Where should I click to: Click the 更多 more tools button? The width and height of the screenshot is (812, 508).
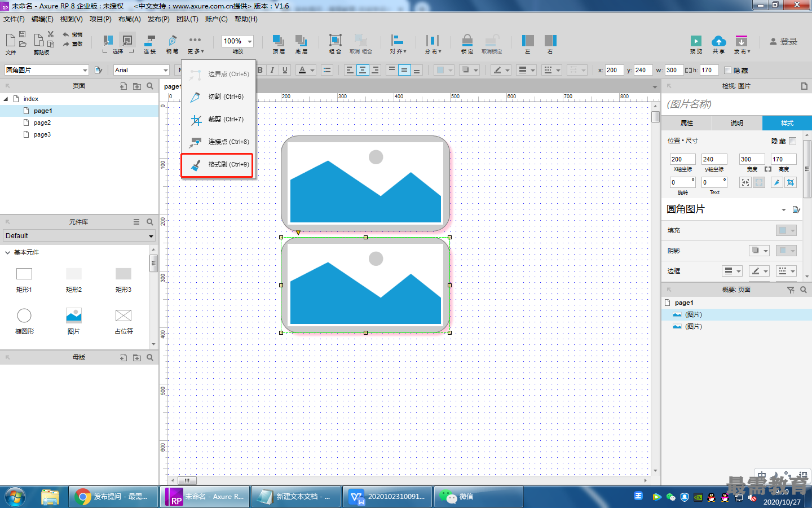[195, 44]
